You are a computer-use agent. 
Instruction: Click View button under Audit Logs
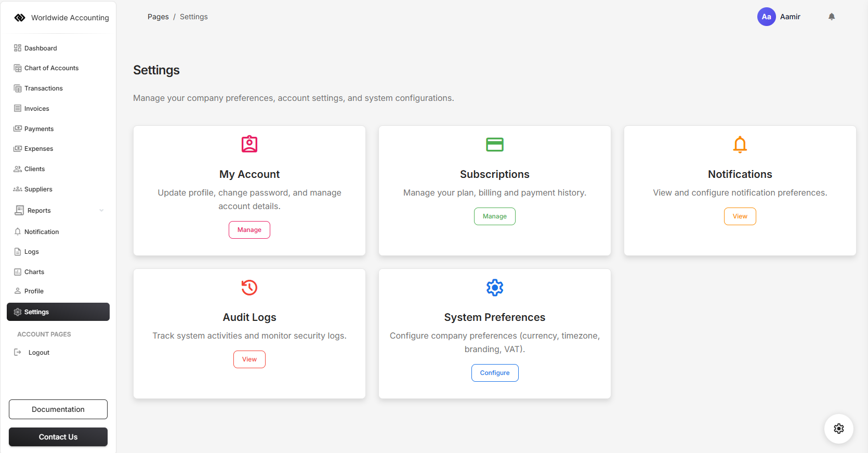[x=249, y=359]
